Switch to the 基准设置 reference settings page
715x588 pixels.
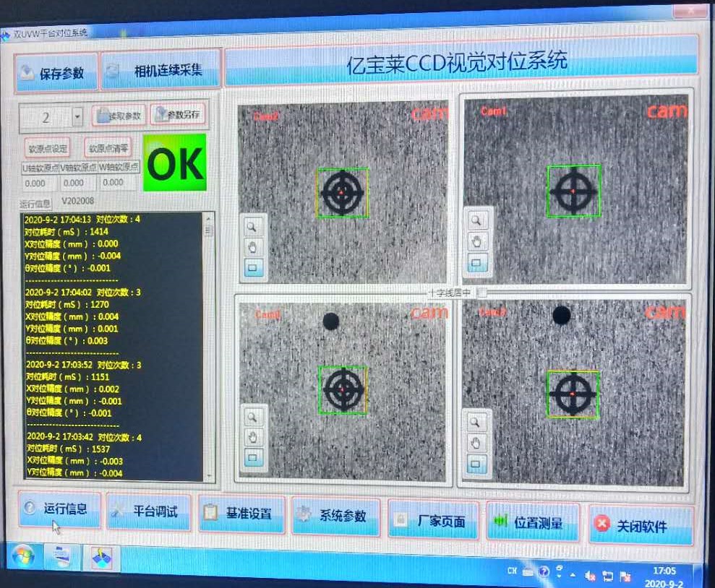[241, 514]
